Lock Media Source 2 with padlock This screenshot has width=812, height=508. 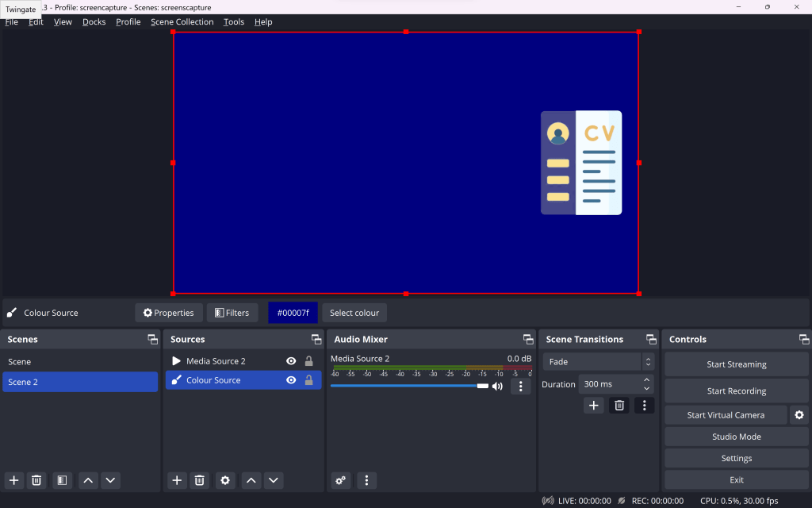(308, 361)
